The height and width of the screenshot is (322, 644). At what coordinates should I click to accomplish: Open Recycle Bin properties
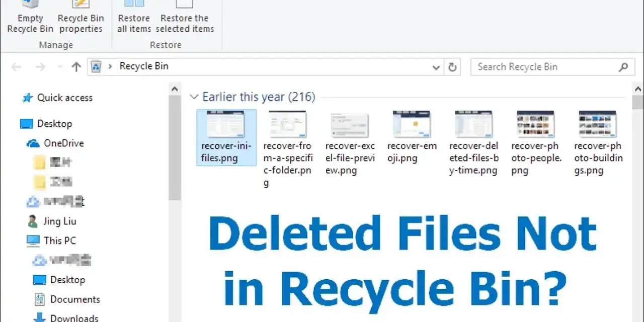80,17
